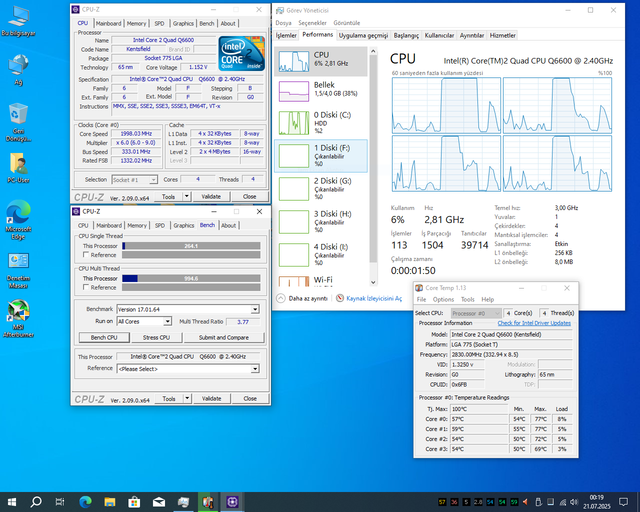Viewport: 640px width, 512px height.
Task: Open Başlangıç tab in Task Manager
Action: tap(406, 36)
